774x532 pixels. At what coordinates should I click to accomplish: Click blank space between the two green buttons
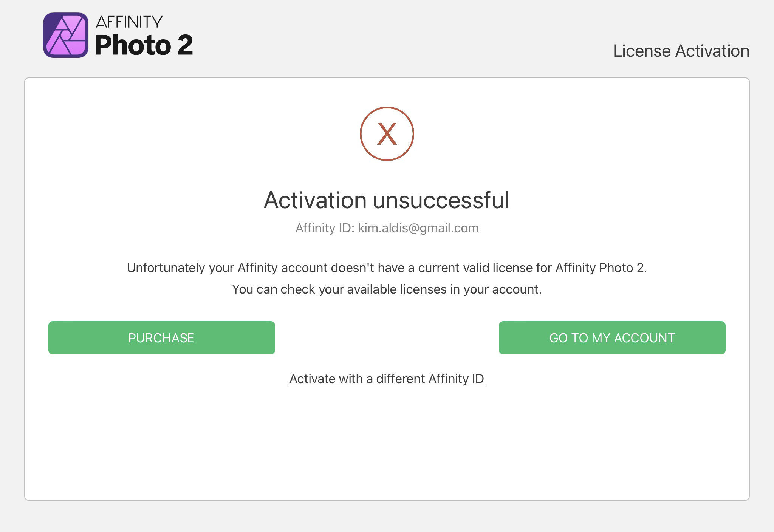(387, 338)
